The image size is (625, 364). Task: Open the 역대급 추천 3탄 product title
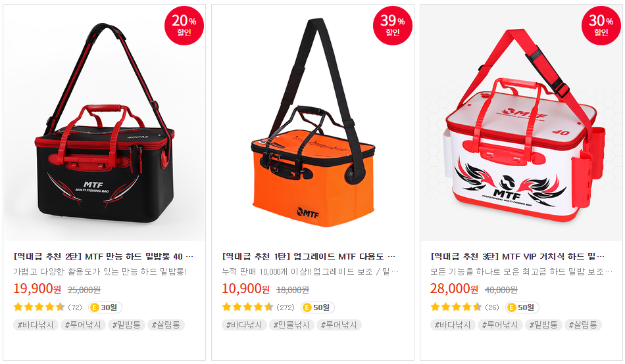point(517,256)
